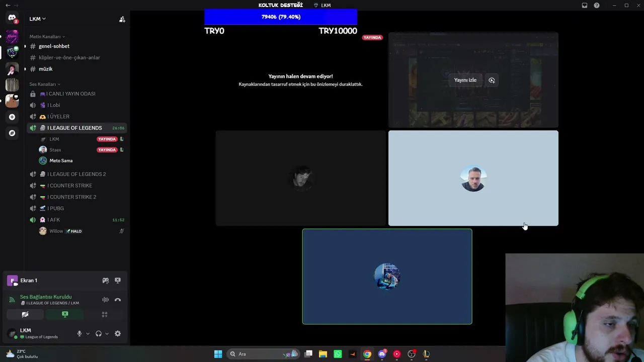Open Task View from the taskbar
The width and height of the screenshot is (644, 362).
[x=308, y=354]
